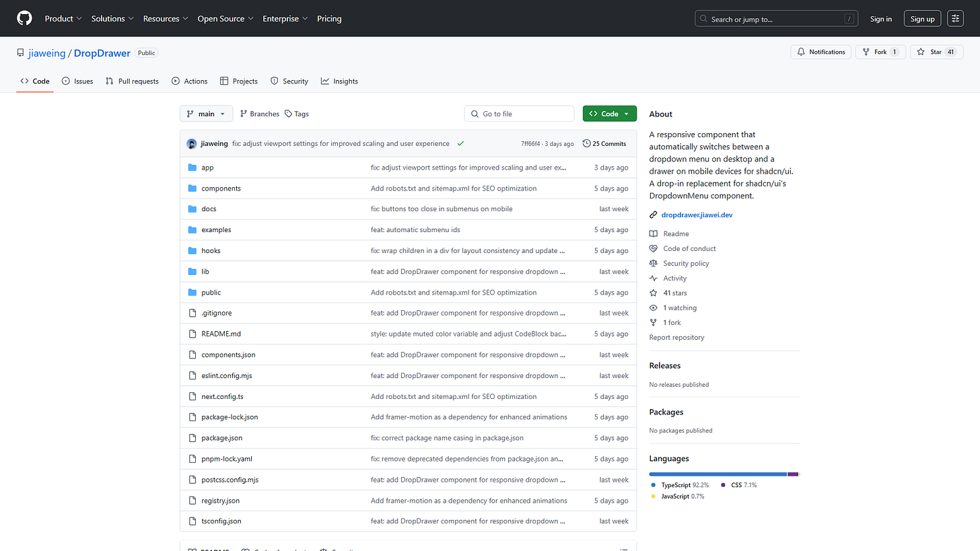Click the jiaweing avatar in commit row
The width and height of the screenshot is (980, 551).
click(192, 143)
